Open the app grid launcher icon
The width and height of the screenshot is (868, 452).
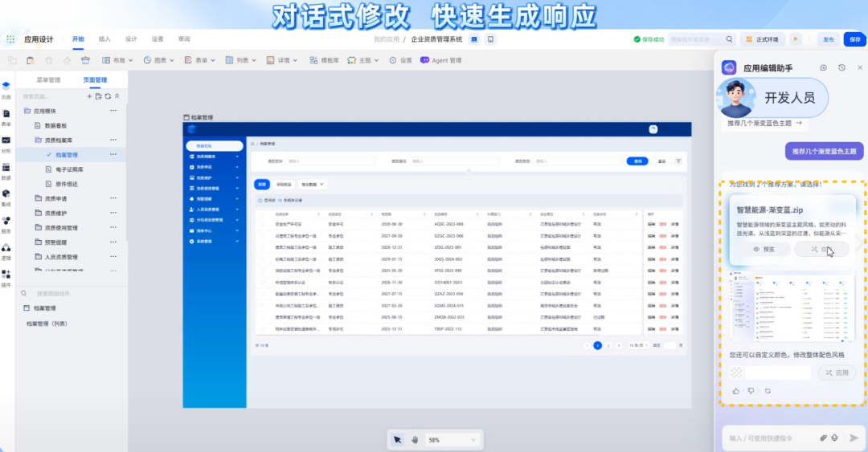coord(10,39)
